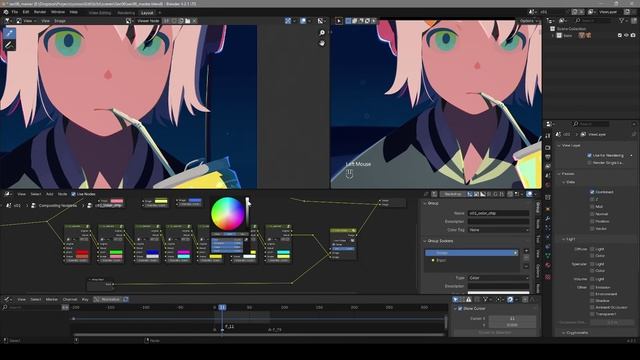640x360 pixels.
Task: Click the zoom magnifier gizmo in image editor
Action: click(x=322, y=33)
